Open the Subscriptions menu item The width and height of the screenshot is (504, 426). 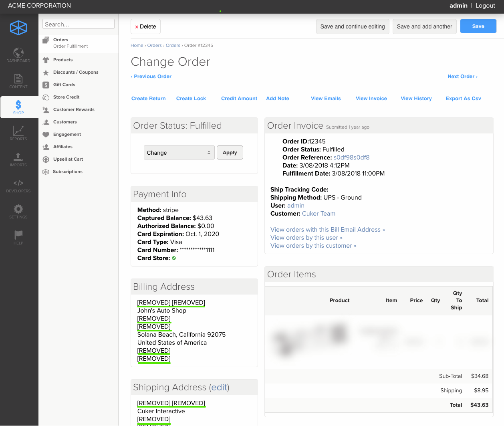point(68,172)
